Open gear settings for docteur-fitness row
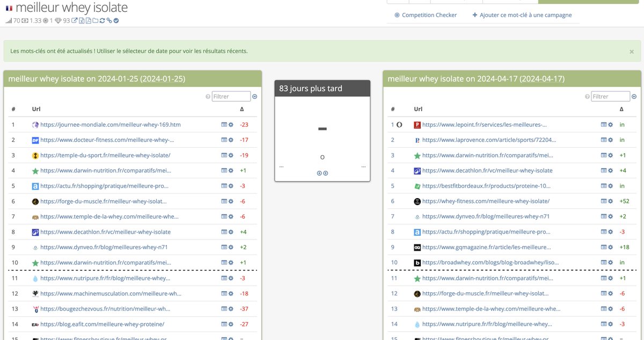This screenshot has width=644, height=340. click(x=231, y=140)
